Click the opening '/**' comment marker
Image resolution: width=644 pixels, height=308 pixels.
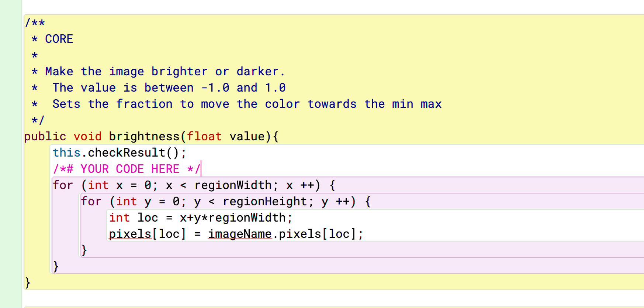tap(35, 23)
